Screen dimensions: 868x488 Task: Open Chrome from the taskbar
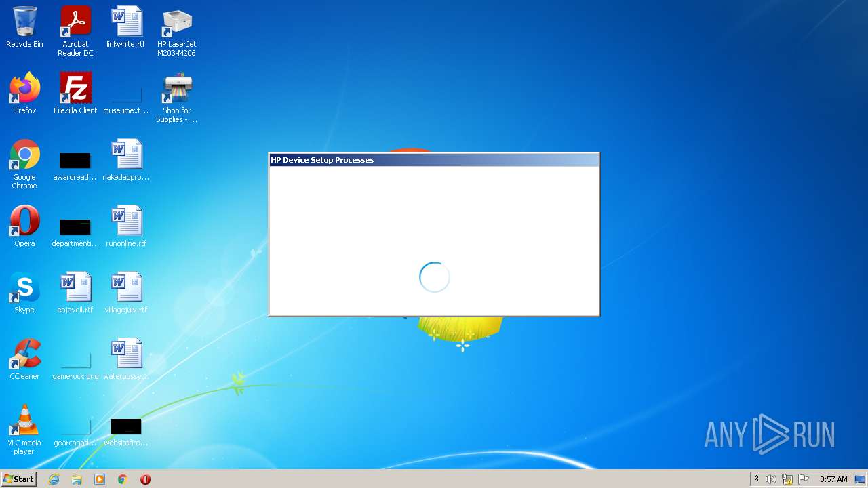tap(123, 479)
